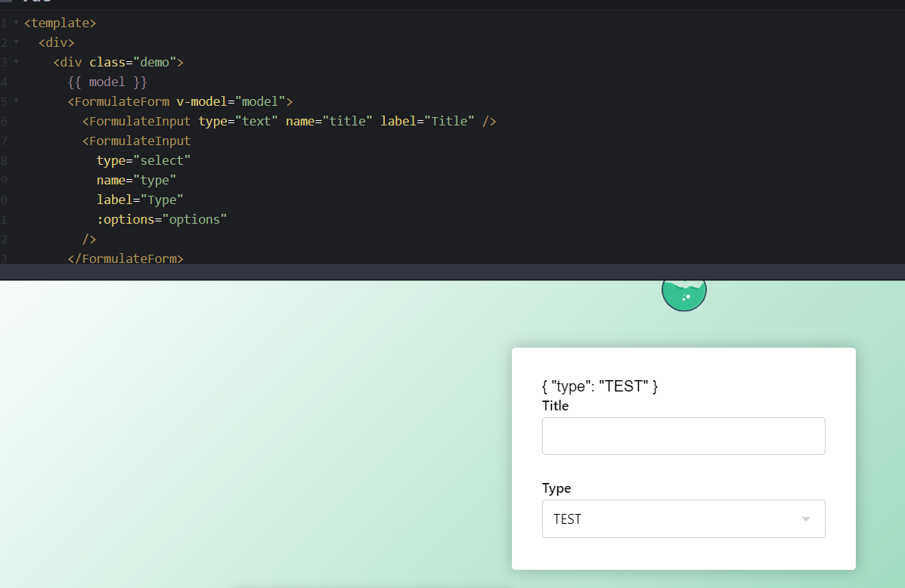This screenshot has width=905, height=588.
Task: Click the model output text { "type": "TEST" }
Action: 600,386
